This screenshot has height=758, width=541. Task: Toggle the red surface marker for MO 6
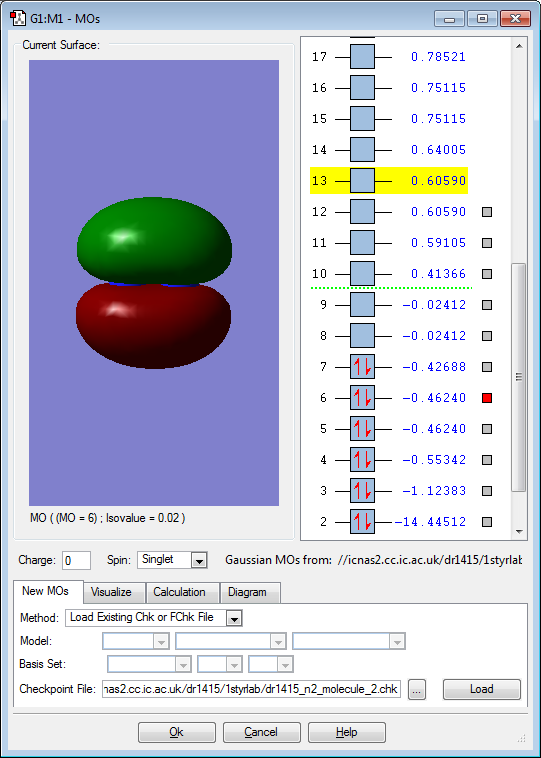pyautogui.click(x=487, y=398)
